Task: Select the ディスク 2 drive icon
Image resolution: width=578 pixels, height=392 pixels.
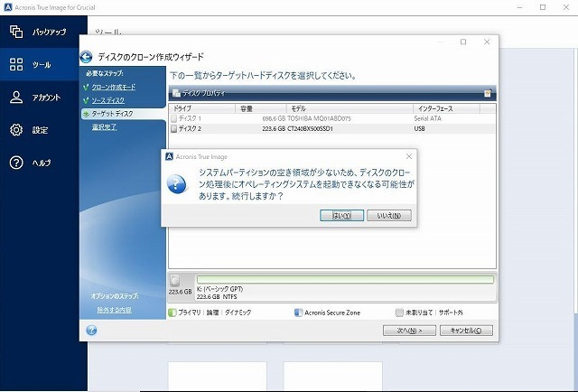Action: click(x=174, y=128)
